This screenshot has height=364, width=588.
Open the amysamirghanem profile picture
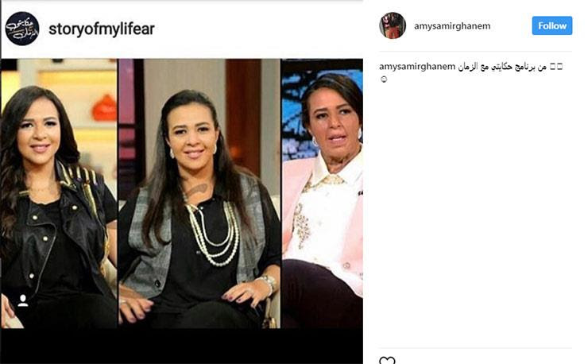point(393,25)
